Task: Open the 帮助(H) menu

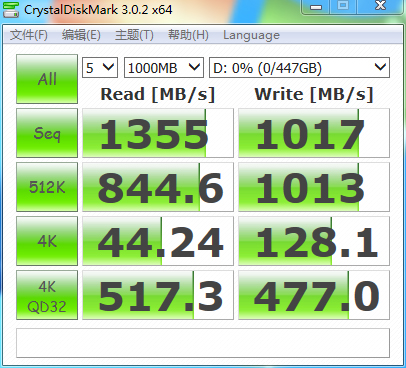Action: click(188, 35)
